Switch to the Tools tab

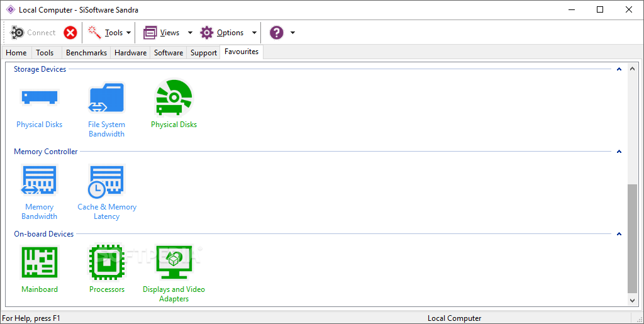click(x=45, y=53)
